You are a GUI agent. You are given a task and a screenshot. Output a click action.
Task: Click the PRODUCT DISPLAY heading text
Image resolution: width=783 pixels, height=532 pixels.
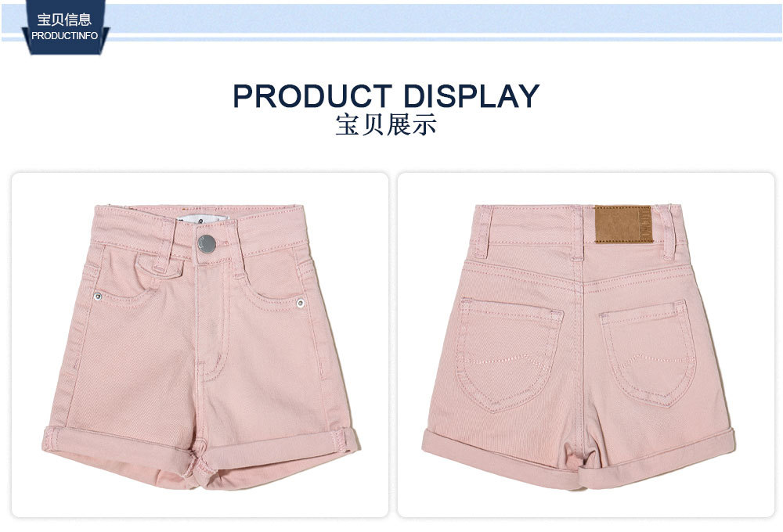386,95
